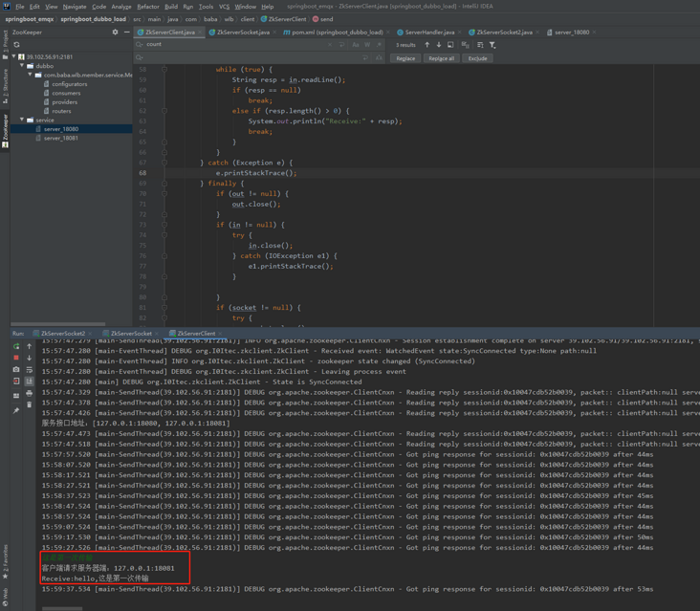Stop the running process
The image size is (700, 611).
tap(16, 358)
